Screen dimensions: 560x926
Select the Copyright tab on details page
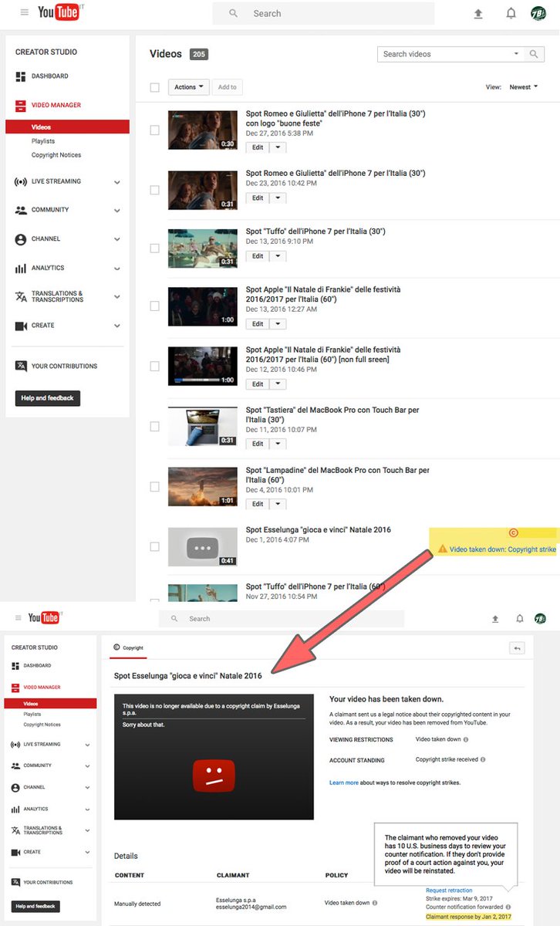coord(128,647)
